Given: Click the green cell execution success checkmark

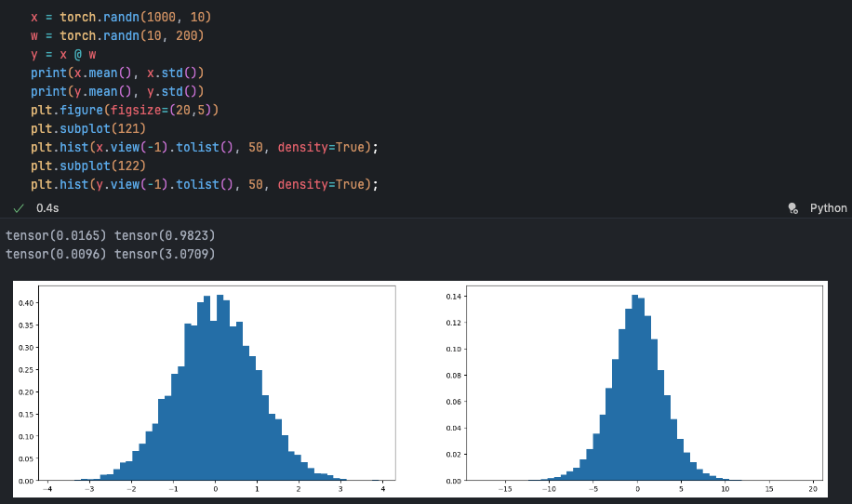Looking at the screenshot, I should [19, 208].
